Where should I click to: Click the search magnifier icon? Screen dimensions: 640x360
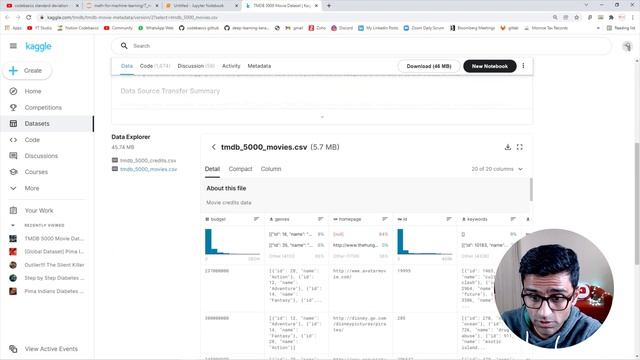coord(124,46)
